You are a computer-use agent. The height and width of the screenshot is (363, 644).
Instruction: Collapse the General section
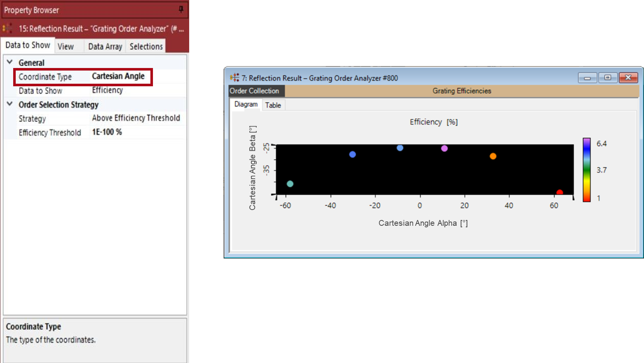click(10, 63)
